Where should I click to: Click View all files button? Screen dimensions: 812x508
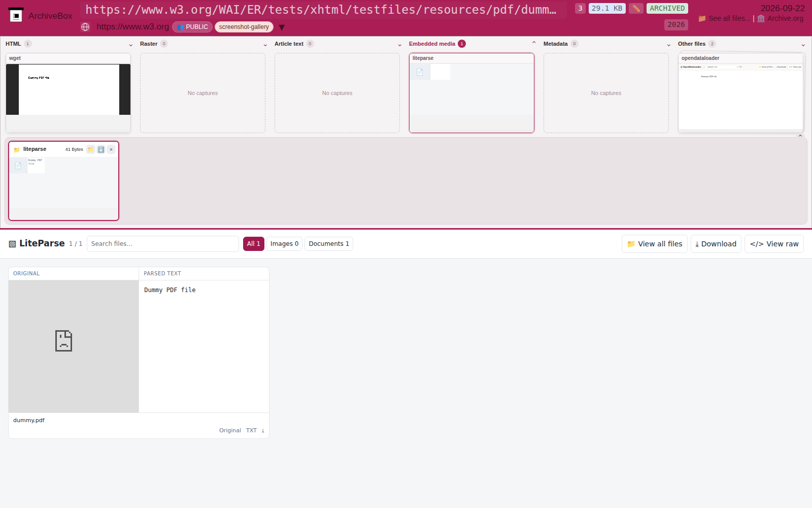click(655, 244)
